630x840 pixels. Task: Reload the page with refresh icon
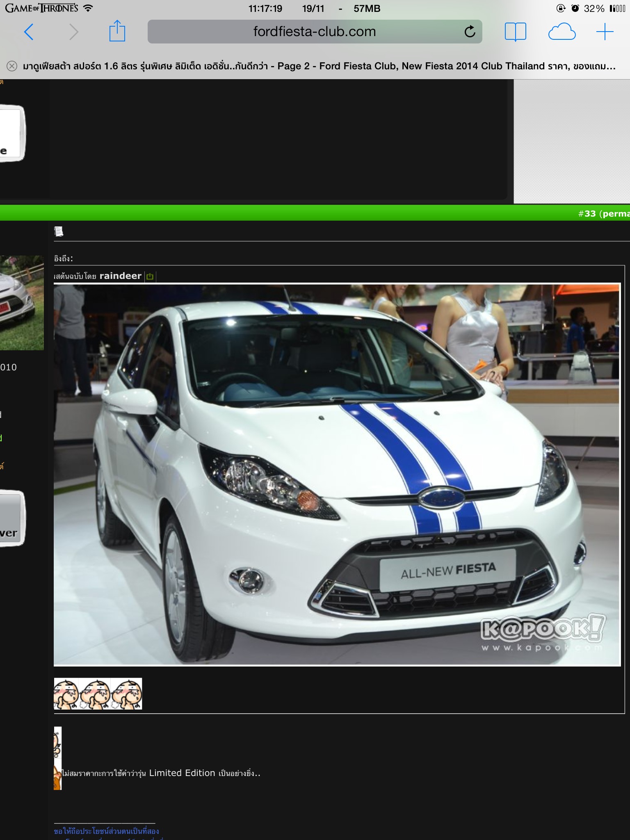point(470,31)
